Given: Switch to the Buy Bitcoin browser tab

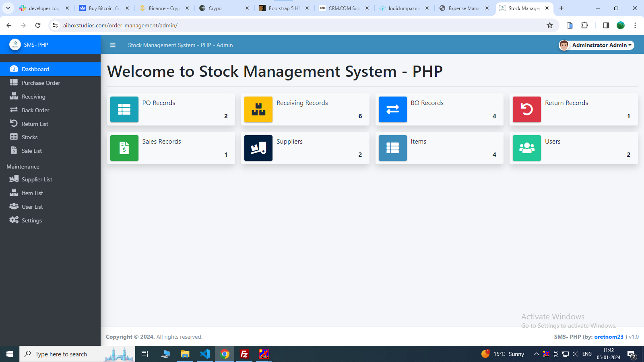Looking at the screenshot, I should (x=105, y=8).
